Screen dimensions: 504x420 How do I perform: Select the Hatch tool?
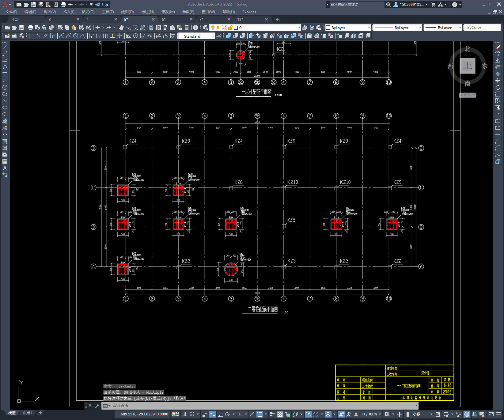pos(5,141)
